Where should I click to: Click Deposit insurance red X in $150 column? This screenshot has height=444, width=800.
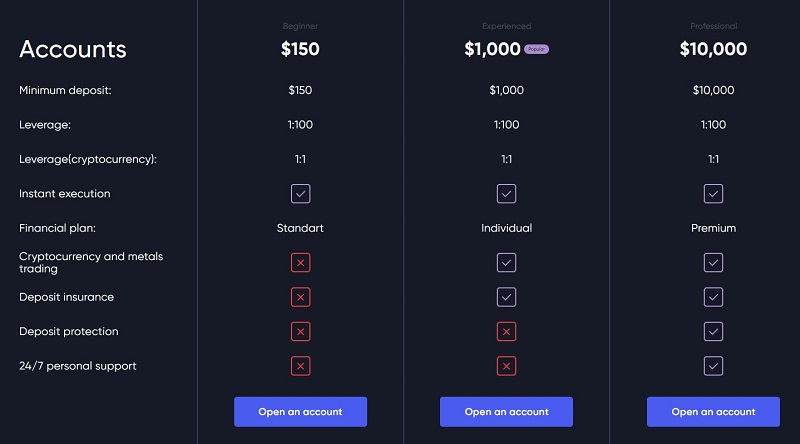pos(301,297)
